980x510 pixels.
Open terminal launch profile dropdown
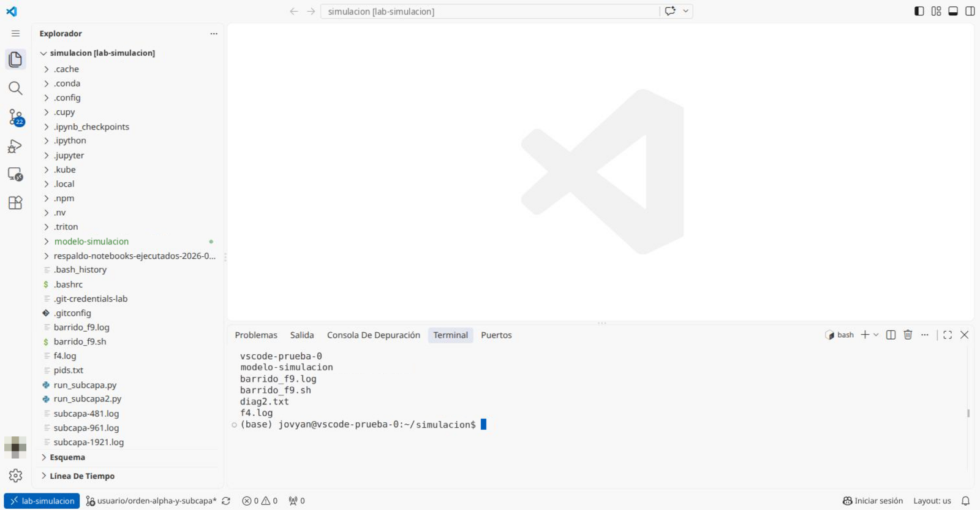pyautogui.click(x=876, y=335)
